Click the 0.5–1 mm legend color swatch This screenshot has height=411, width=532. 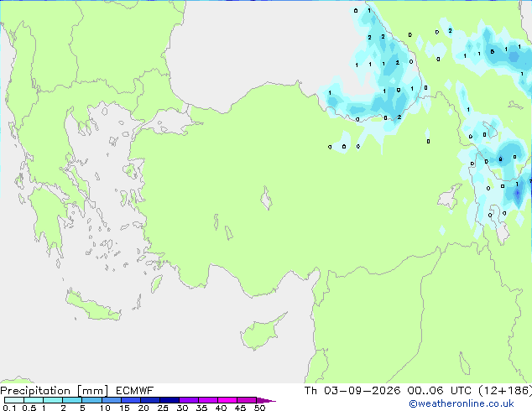[x=34, y=400]
